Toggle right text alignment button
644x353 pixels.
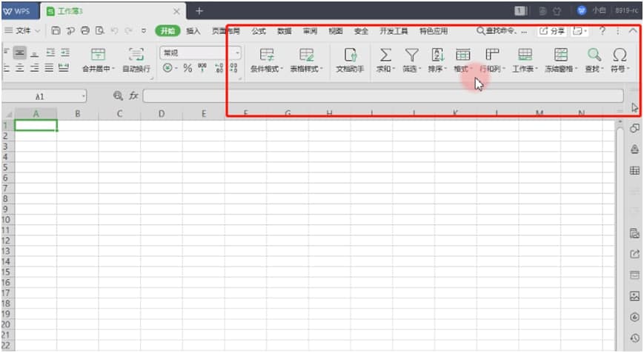pos(35,67)
